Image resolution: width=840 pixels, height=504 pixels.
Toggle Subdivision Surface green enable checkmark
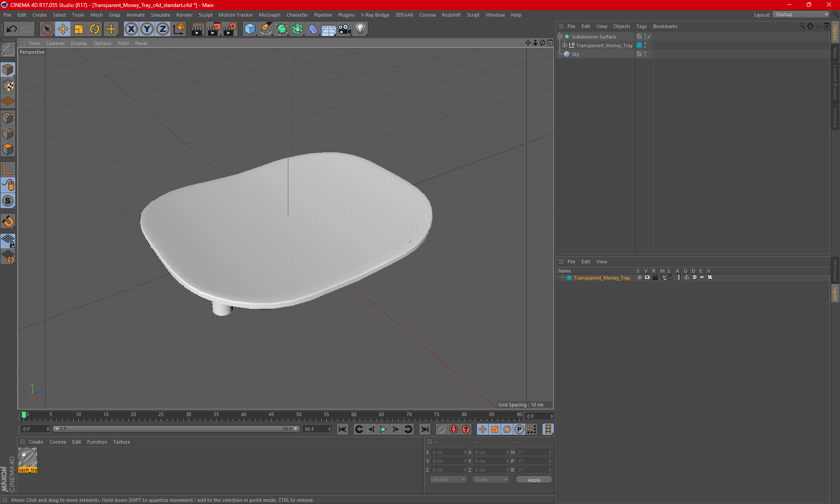pos(649,37)
